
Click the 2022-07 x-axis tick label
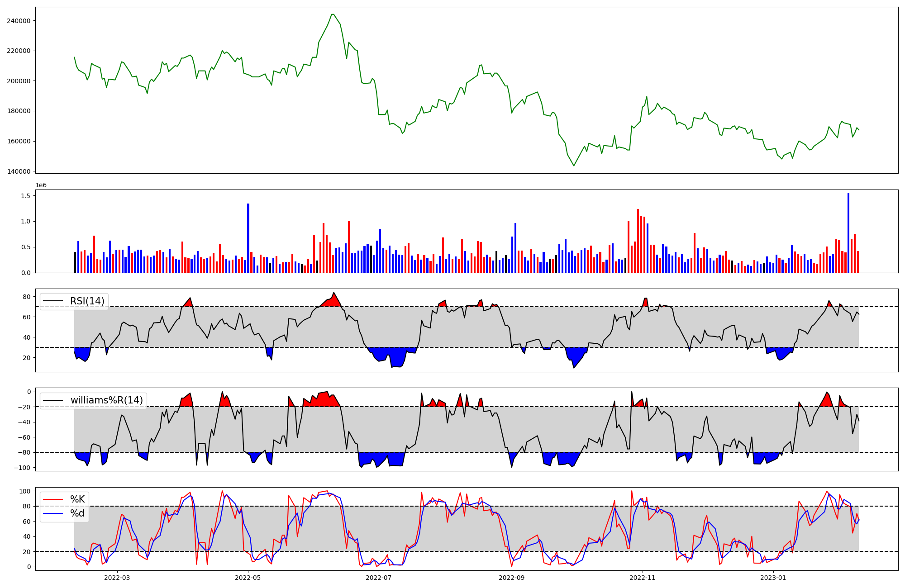click(x=378, y=578)
